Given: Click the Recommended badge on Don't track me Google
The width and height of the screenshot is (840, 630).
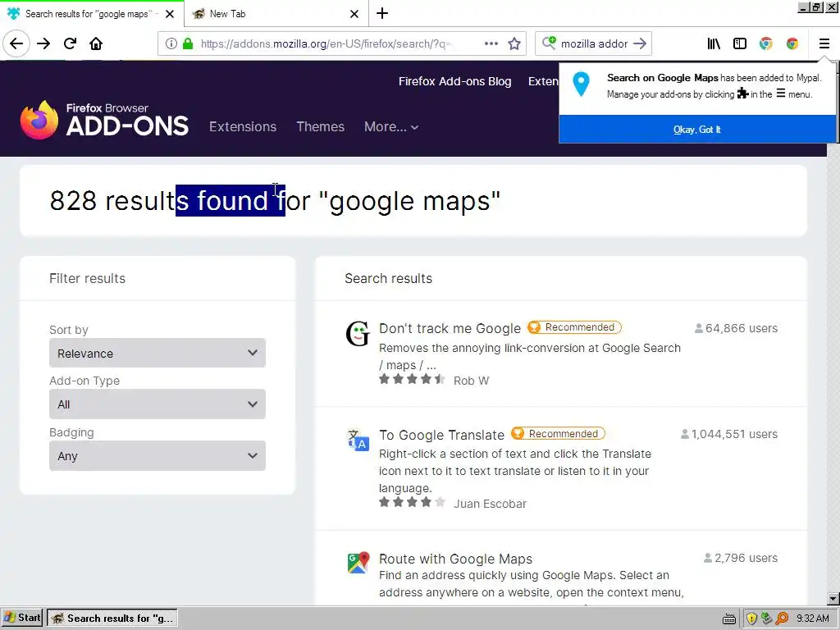Looking at the screenshot, I should tap(574, 327).
